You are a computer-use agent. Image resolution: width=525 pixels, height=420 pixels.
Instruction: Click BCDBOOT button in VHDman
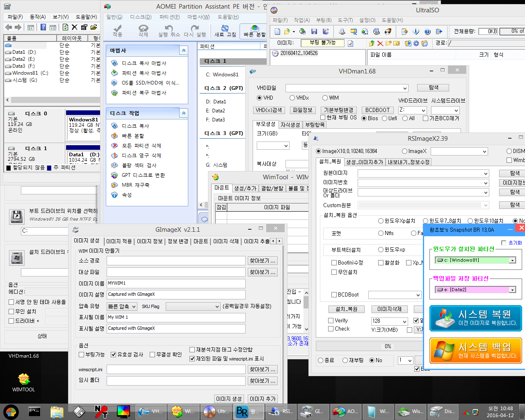(x=377, y=110)
